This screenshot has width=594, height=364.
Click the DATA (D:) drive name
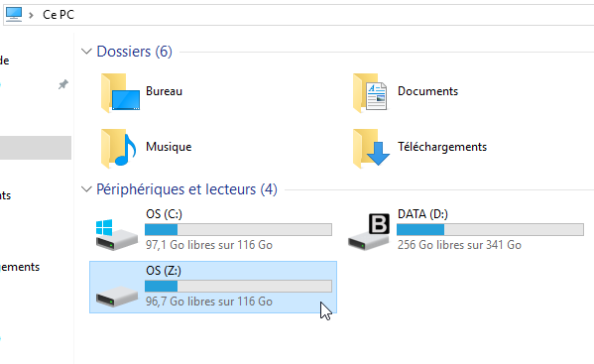point(422,214)
